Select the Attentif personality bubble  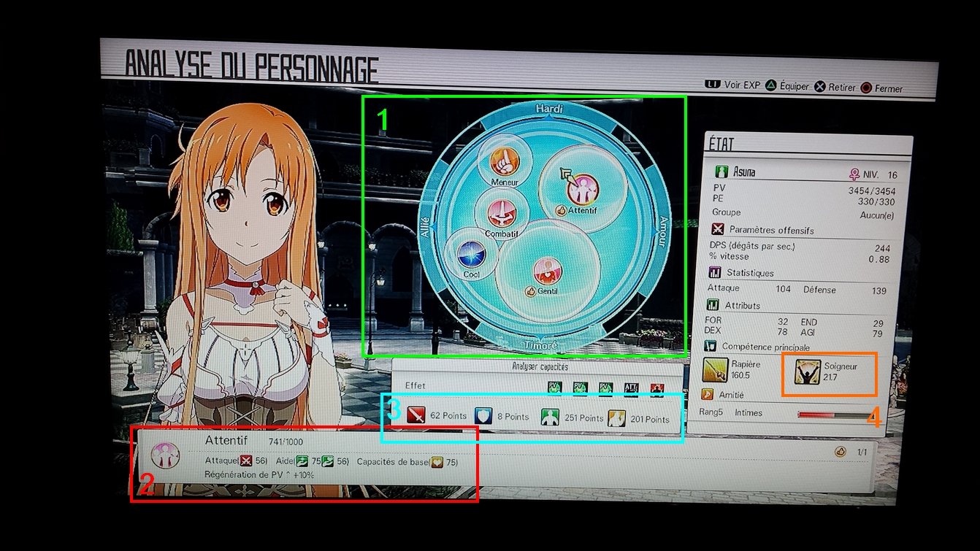click(x=582, y=189)
